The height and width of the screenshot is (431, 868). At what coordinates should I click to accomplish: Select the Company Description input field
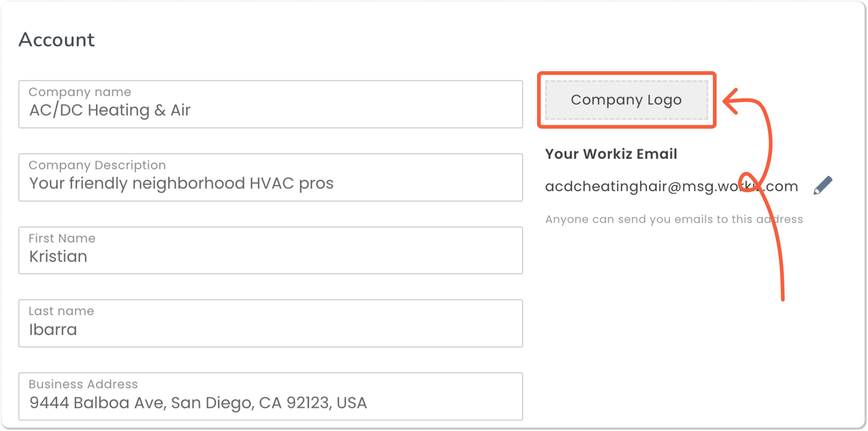pyautogui.click(x=271, y=177)
